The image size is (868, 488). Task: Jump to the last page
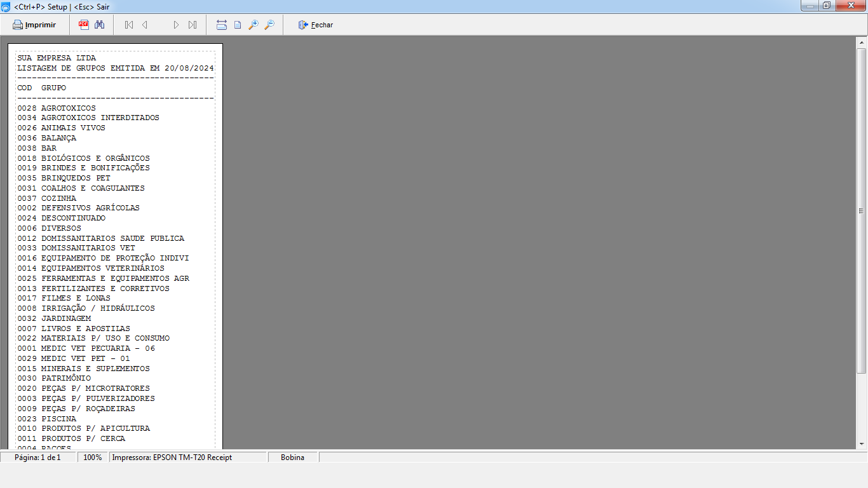pyautogui.click(x=192, y=25)
